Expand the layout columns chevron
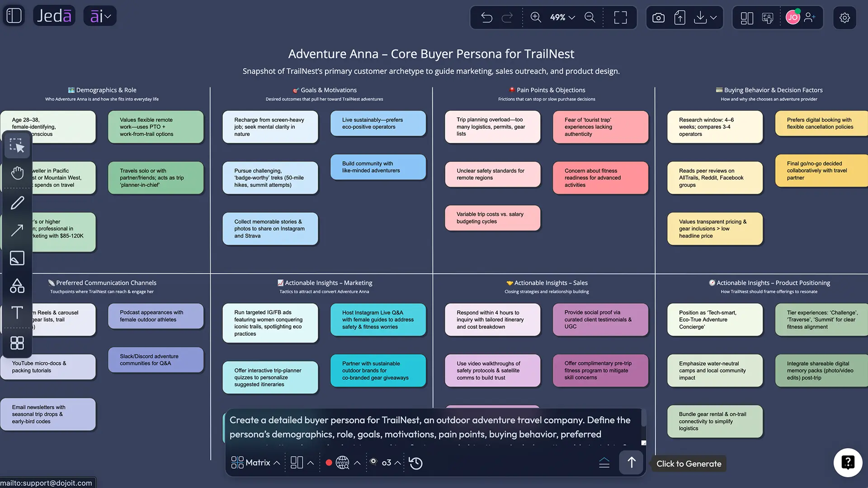The width and height of the screenshot is (868, 488). tap(311, 463)
